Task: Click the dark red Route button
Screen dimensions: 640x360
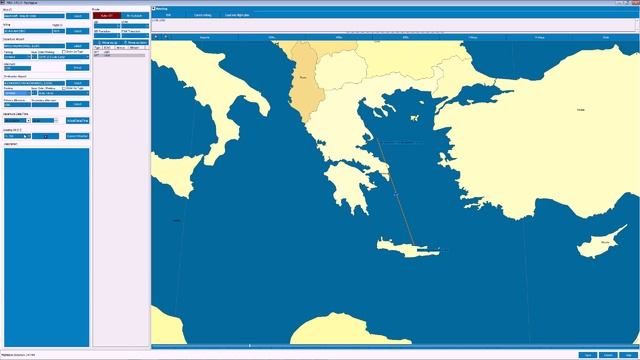Action: coord(107,16)
